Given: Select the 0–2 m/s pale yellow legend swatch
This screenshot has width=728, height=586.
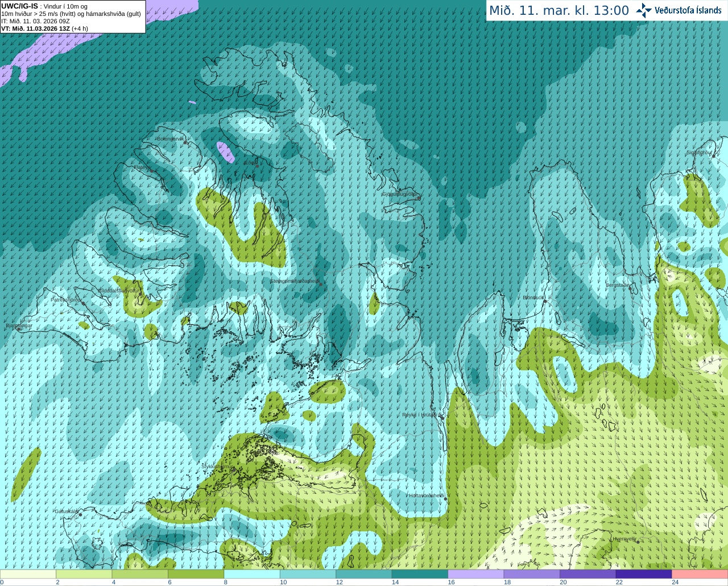Looking at the screenshot, I should pos(28,574).
